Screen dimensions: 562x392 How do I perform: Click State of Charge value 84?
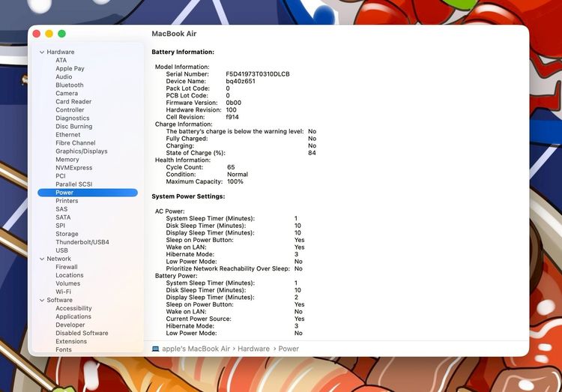[x=312, y=153]
